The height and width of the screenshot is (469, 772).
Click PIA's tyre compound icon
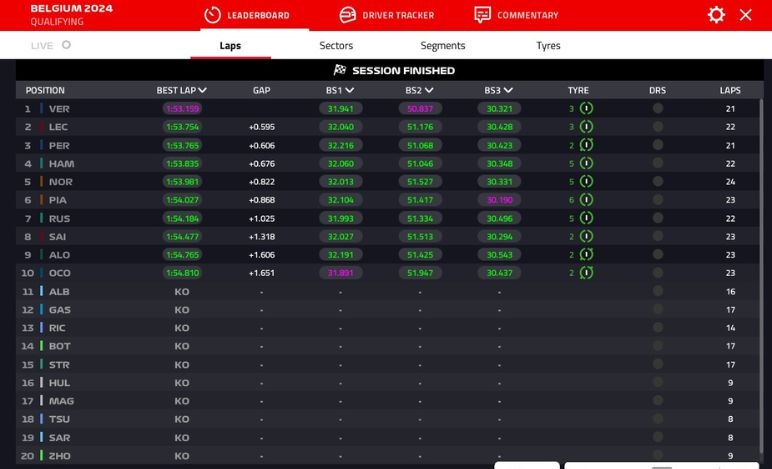coord(586,200)
